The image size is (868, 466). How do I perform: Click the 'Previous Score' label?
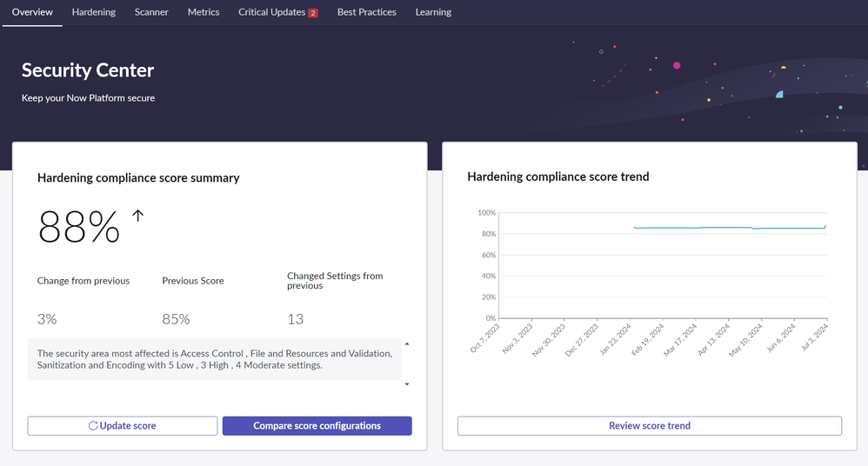point(192,281)
